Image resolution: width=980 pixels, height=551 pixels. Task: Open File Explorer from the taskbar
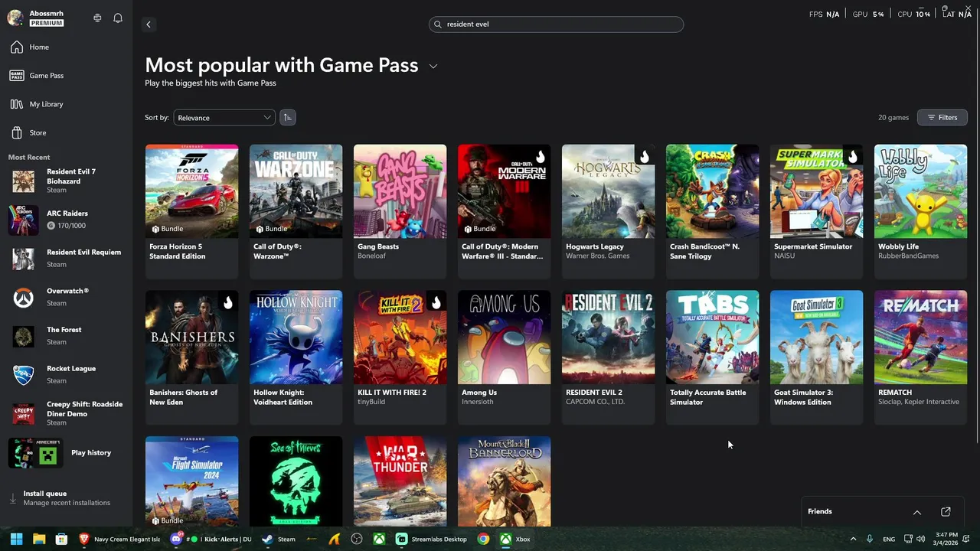(x=39, y=539)
